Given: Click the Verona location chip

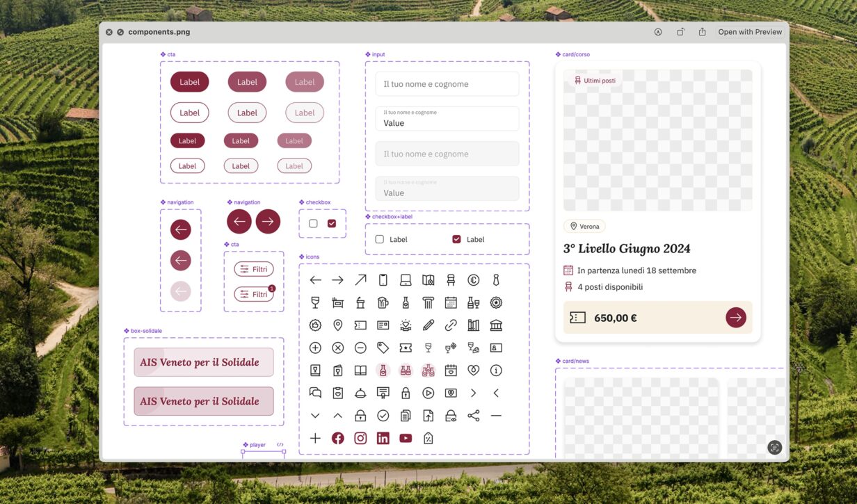Looking at the screenshot, I should [584, 227].
